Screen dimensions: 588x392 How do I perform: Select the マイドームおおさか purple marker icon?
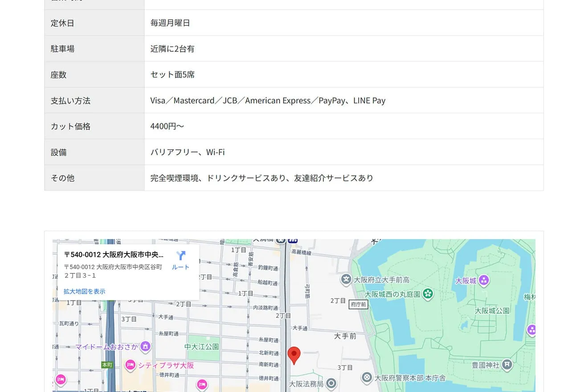[145, 346]
